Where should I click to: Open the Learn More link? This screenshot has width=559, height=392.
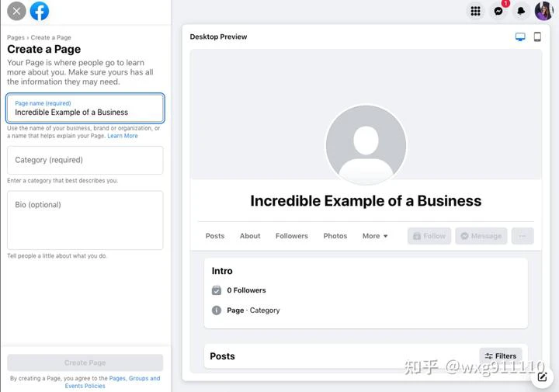pyautogui.click(x=123, y=136)
